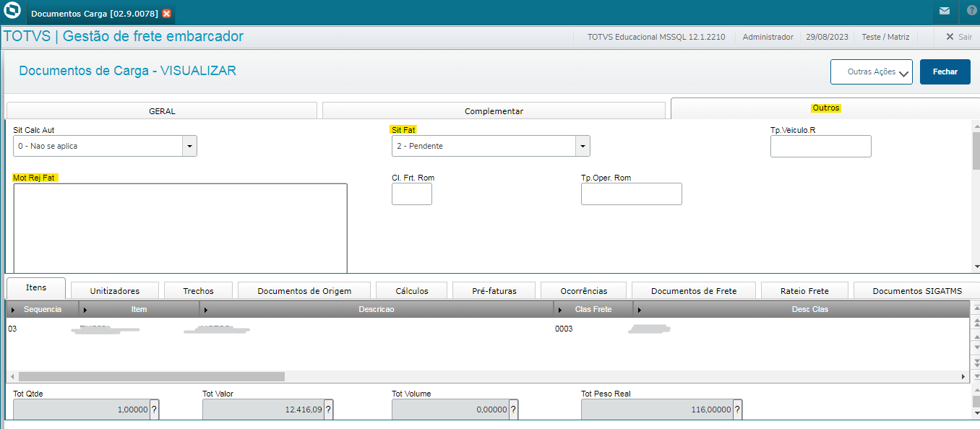Sort by the Descricao column header

point(377,309)
